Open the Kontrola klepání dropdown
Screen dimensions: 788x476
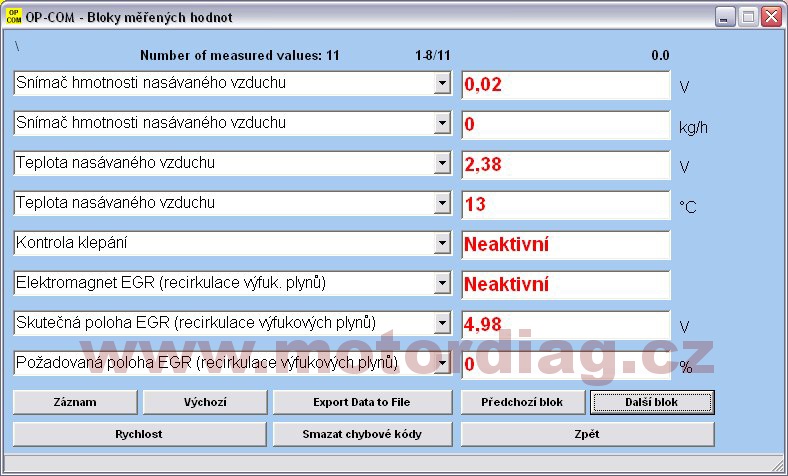pos(443,244)
